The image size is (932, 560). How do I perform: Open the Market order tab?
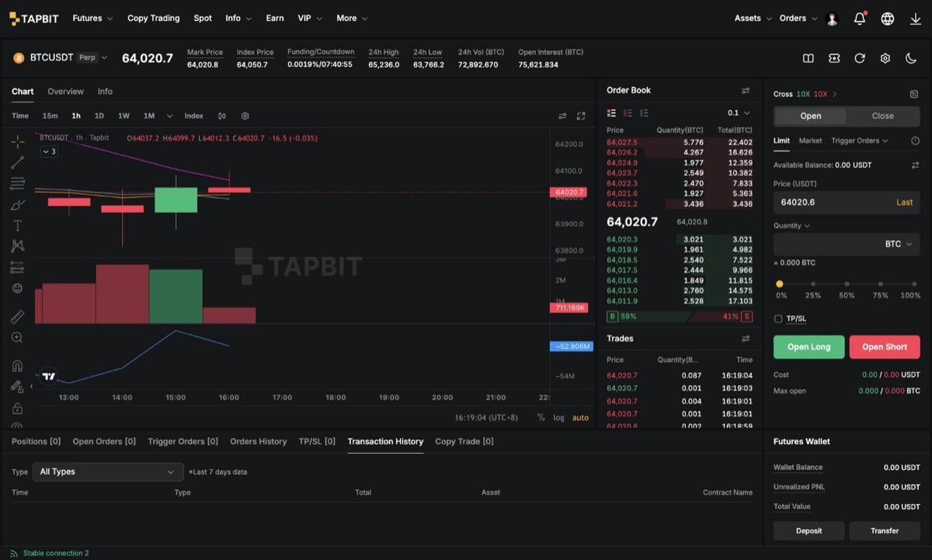[x=810, y=141]
